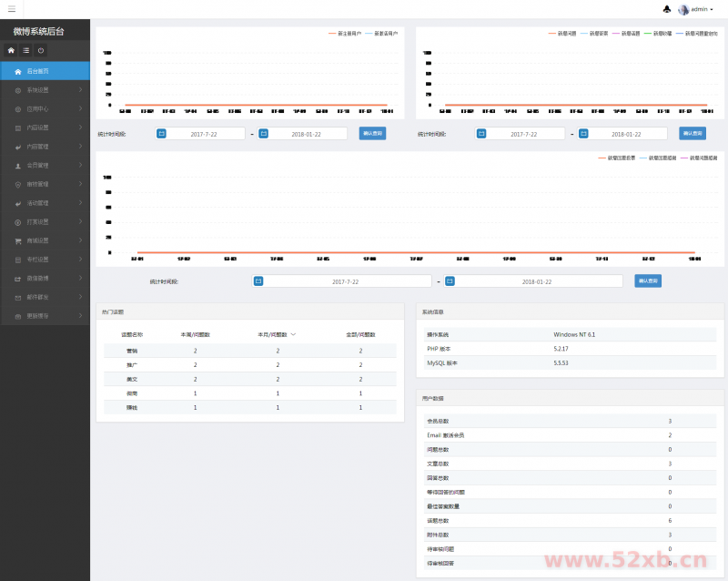Click the list icon below the system title
Image resolution: width=728 pixels, height=581 pixels.
click(25, 50)
